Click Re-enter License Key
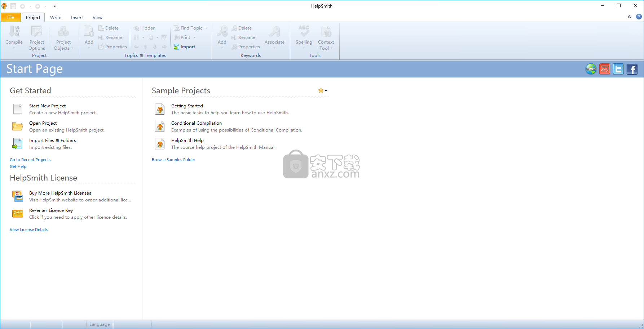This screenshot has width=644, height=329. (51, 210)
